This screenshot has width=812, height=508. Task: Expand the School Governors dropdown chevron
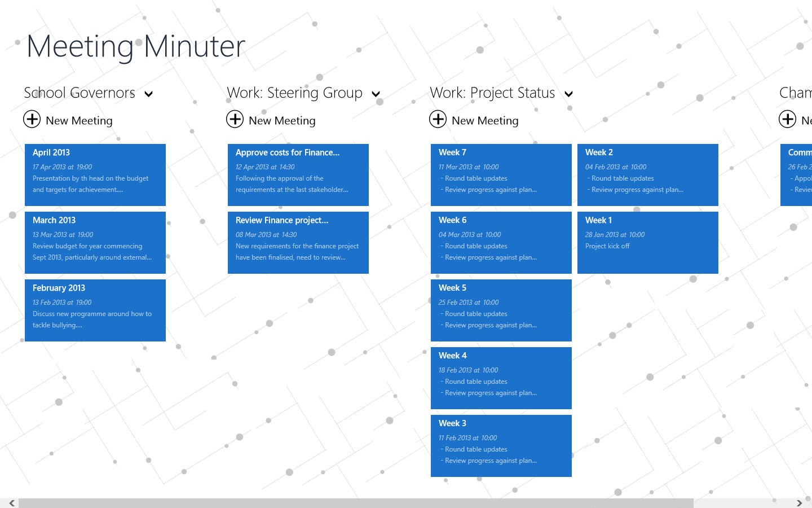click(149, 94)
